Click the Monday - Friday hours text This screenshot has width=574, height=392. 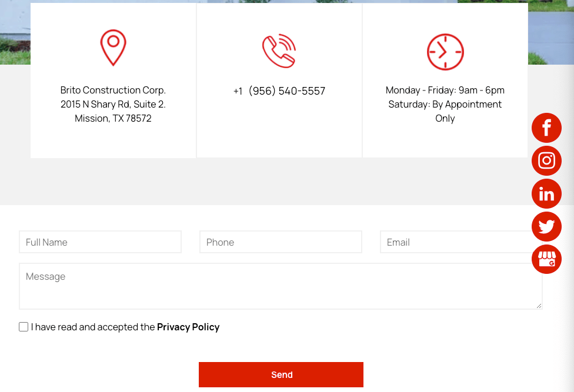[x=445, y=90]
